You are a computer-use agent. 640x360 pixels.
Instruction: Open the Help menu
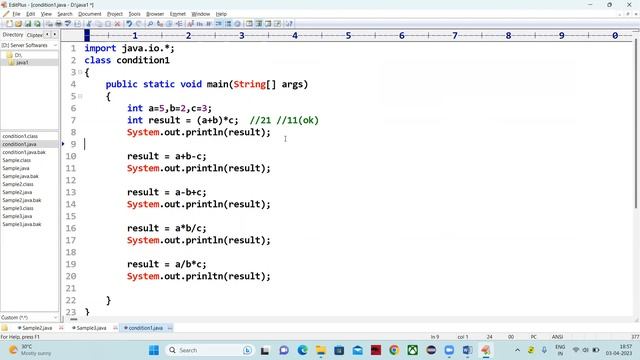click(x=221, y=14)
